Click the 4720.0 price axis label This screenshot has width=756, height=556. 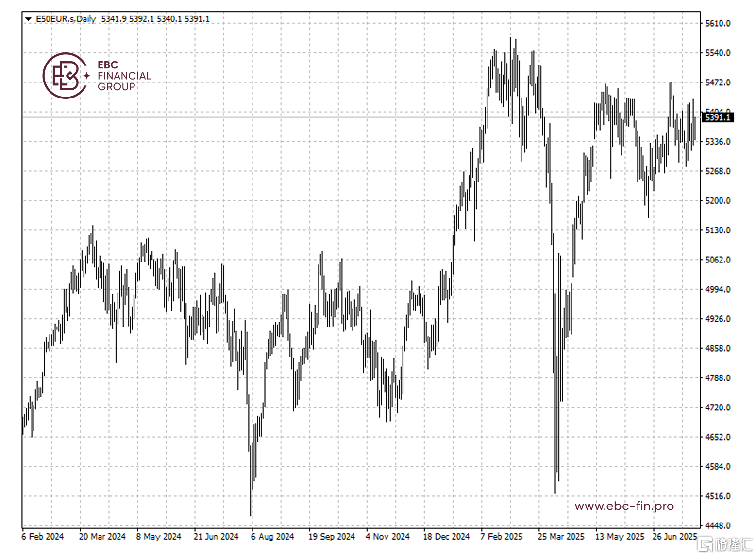[x=718, y=408]
